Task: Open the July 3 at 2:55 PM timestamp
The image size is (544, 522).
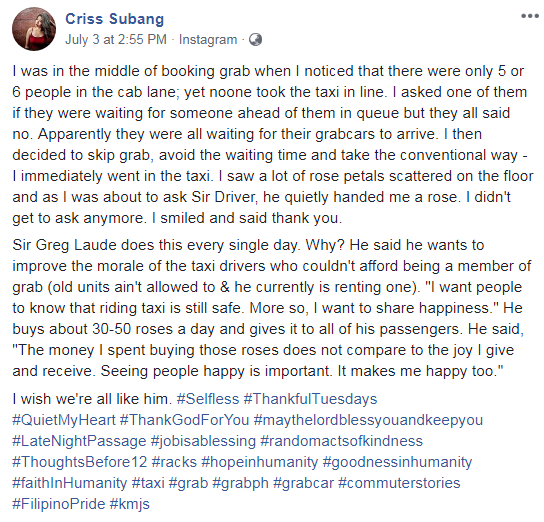Action: [116, 40]
